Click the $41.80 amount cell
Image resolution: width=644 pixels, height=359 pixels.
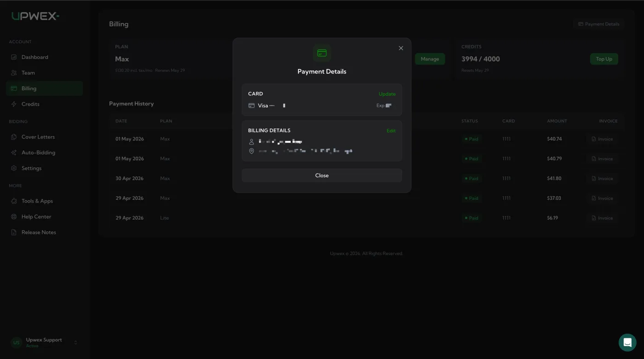click(554, 179)
